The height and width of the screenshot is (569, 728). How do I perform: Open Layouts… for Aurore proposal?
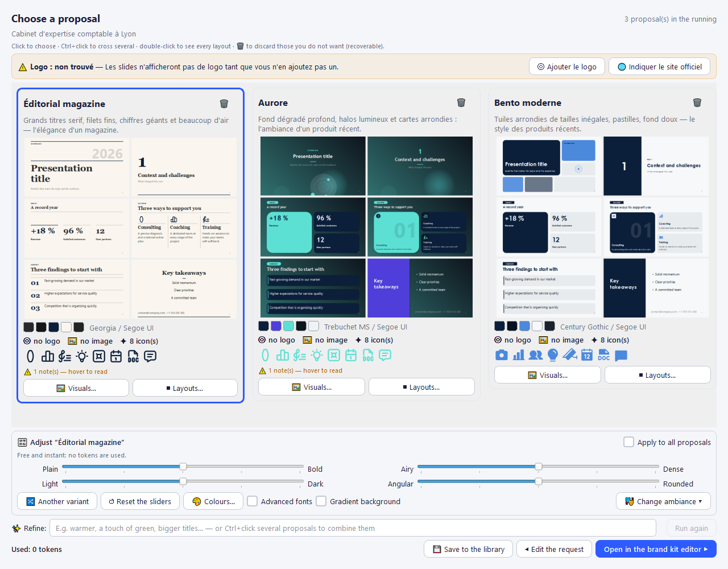tap(421, 387)
